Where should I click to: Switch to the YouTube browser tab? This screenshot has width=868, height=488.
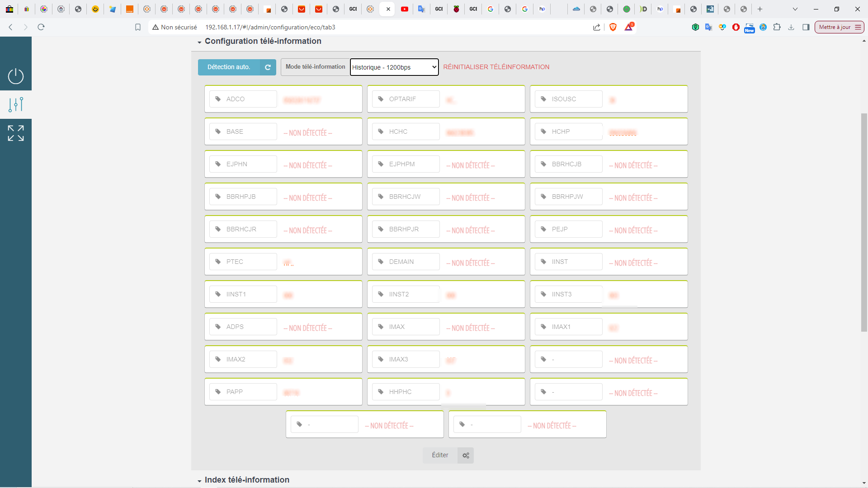tap(405, 9)
